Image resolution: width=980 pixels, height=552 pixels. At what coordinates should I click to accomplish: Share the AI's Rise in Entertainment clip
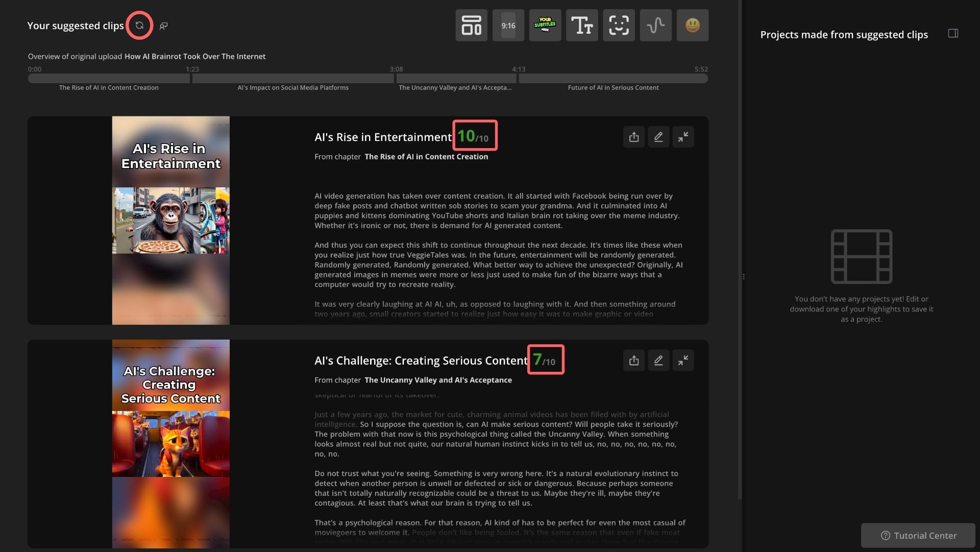pyautogui.click(x=633, y=137)
